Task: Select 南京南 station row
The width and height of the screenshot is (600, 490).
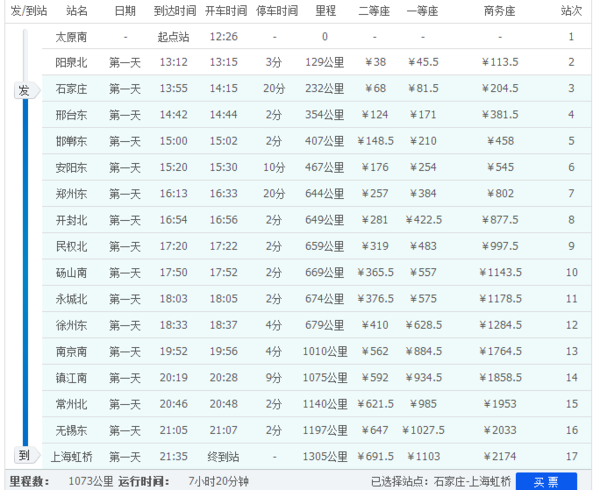Action: click(x=316, y=352)
